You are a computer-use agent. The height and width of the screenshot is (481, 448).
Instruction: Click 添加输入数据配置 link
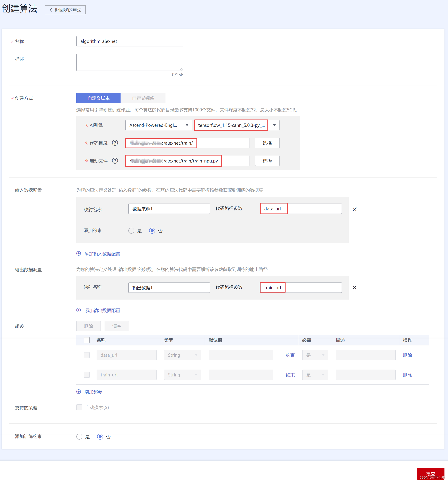(x=102, y=254)
